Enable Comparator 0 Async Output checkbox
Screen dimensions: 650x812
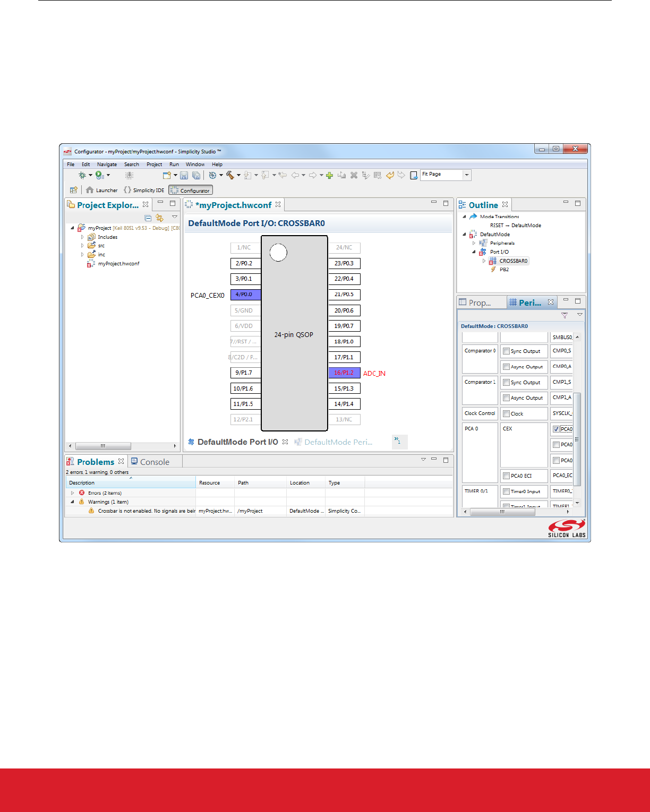506,367
